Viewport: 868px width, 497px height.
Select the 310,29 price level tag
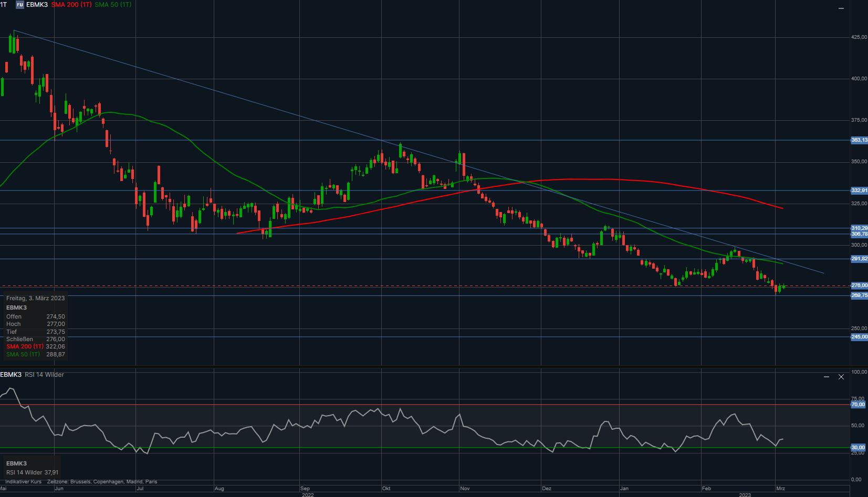tap(859, 228)
